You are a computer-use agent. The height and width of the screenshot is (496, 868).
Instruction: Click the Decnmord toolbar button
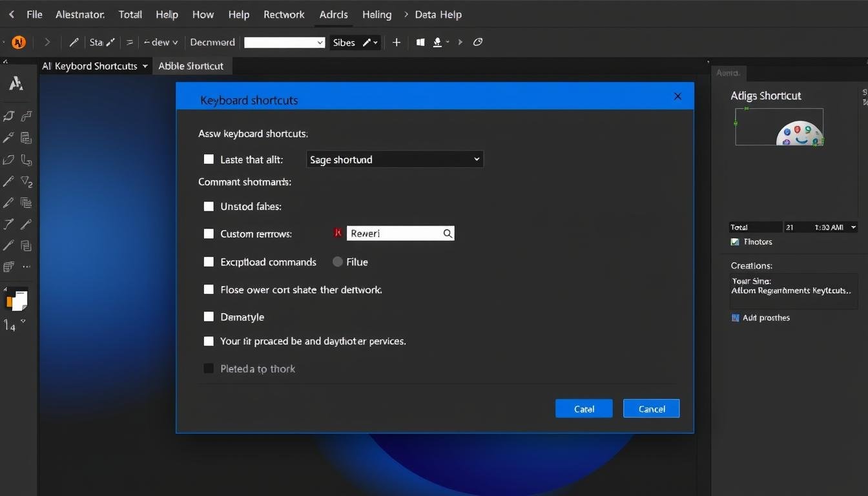coord(212,43)
